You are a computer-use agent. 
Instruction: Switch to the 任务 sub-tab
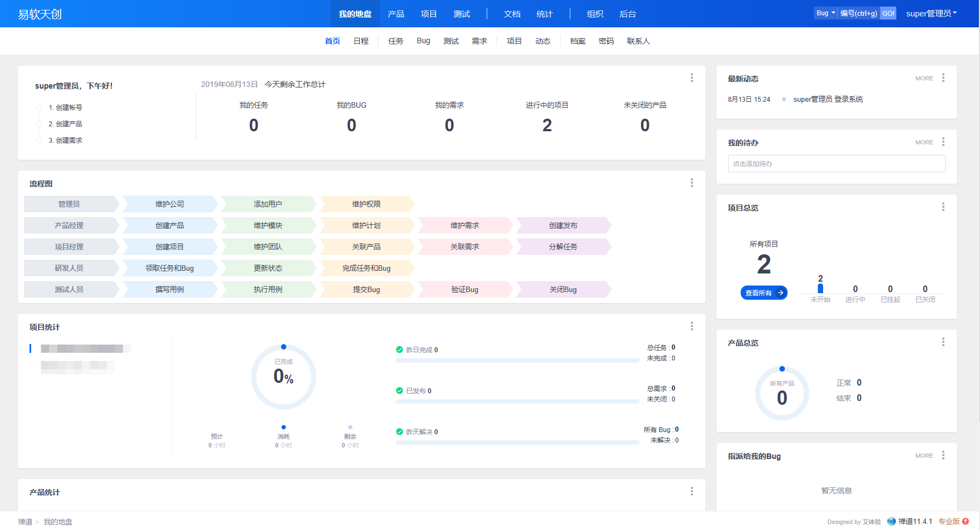(x=396, y=41)
